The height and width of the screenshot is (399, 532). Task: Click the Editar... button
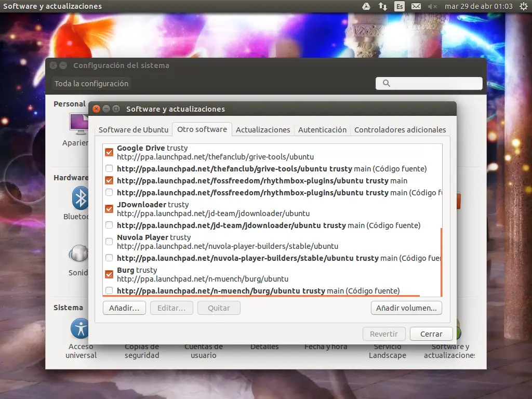[x=171, y=308]
